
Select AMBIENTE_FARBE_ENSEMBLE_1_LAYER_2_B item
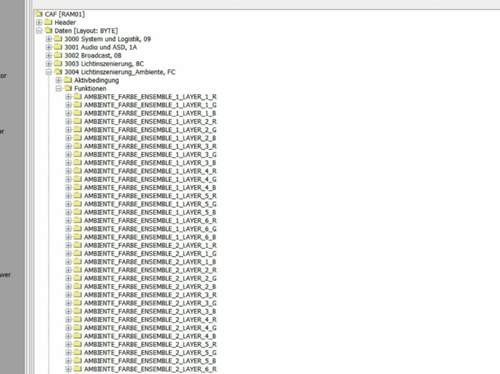[150, 138]
